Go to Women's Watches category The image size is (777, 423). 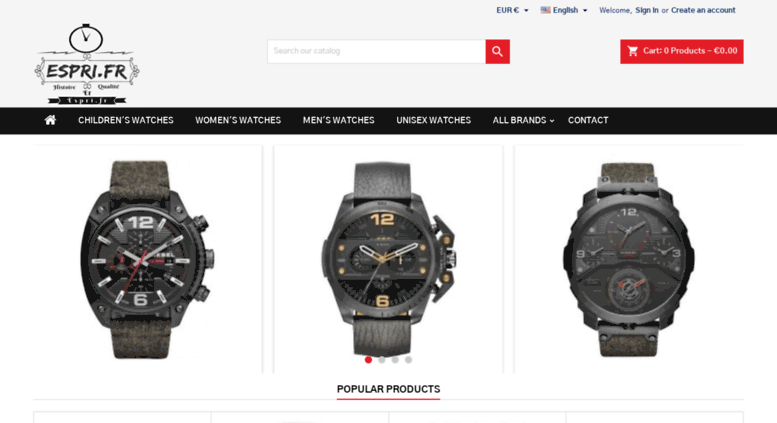238,120
